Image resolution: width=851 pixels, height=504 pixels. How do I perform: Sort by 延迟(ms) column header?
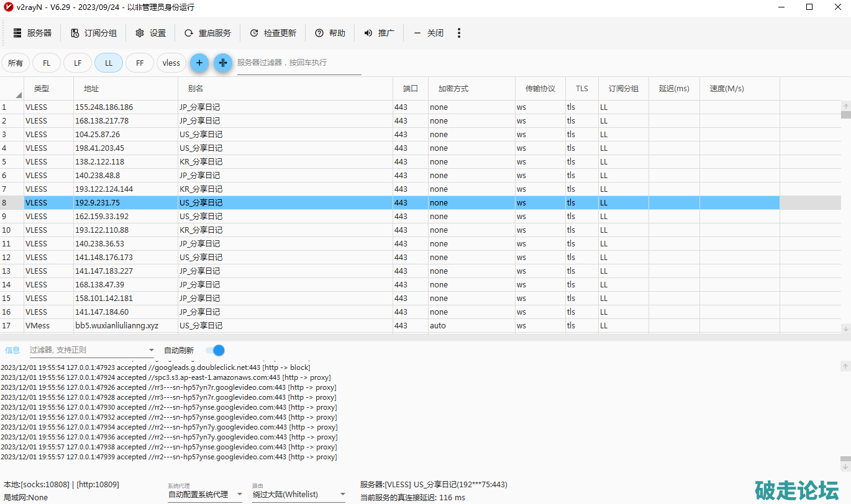pyautogui.click(x=674, y=89)
